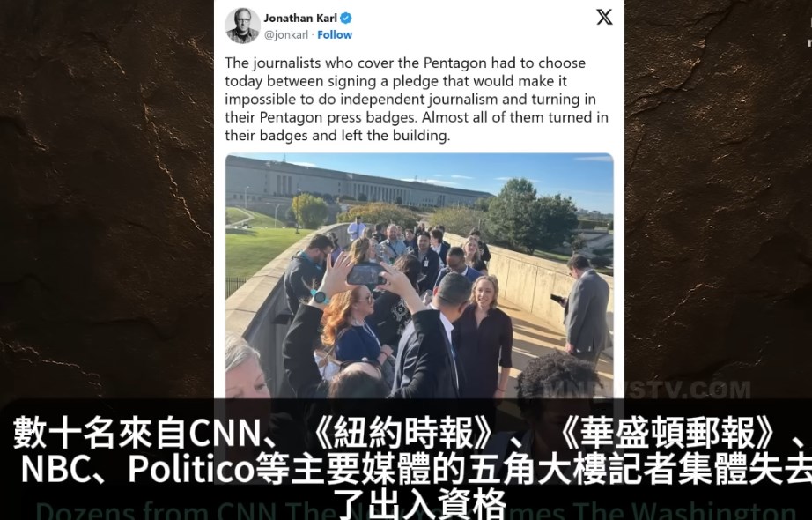Viewport: 812px width, 520px height.
Task: Click the Jonathan Karl display name
Action: [300, 19]
